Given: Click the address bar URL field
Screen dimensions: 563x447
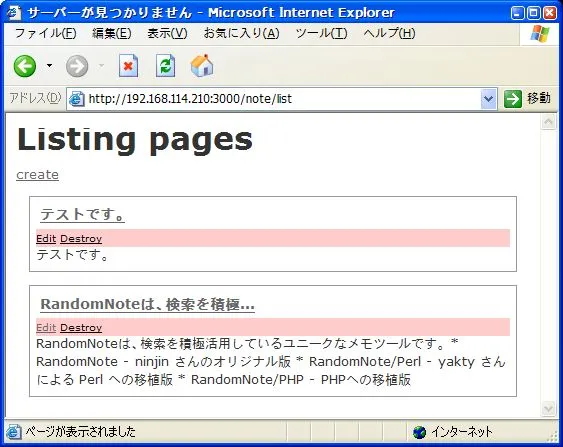Looking at the screenshot, I should (283, 99).
